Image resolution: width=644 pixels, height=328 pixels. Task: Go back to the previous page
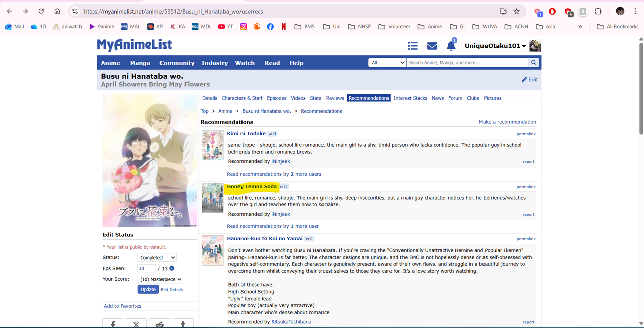pos(9,11)
